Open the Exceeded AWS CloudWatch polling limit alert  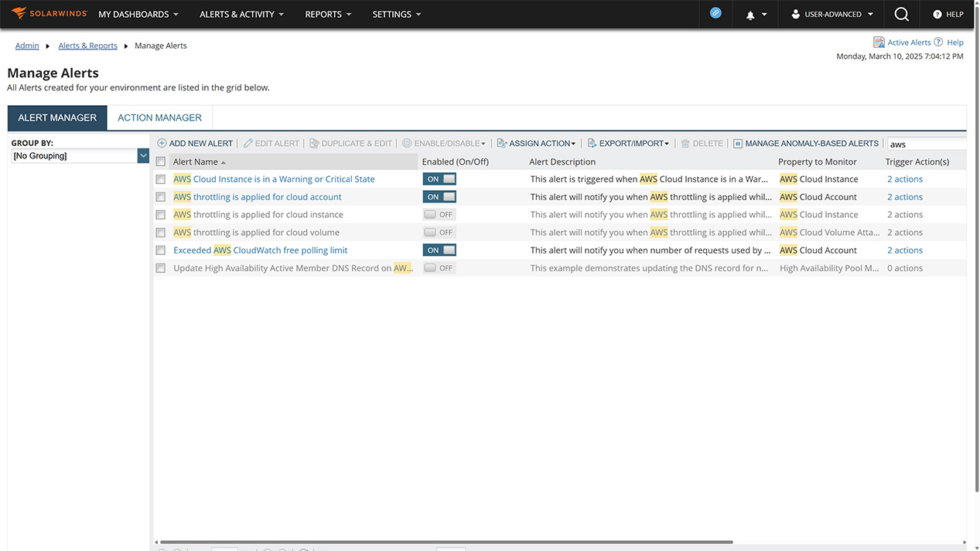260,250
